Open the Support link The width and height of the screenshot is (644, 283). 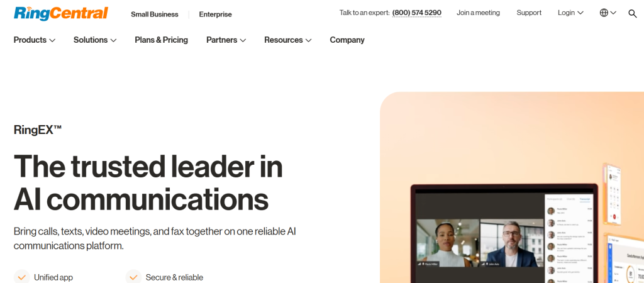[529, 13]
